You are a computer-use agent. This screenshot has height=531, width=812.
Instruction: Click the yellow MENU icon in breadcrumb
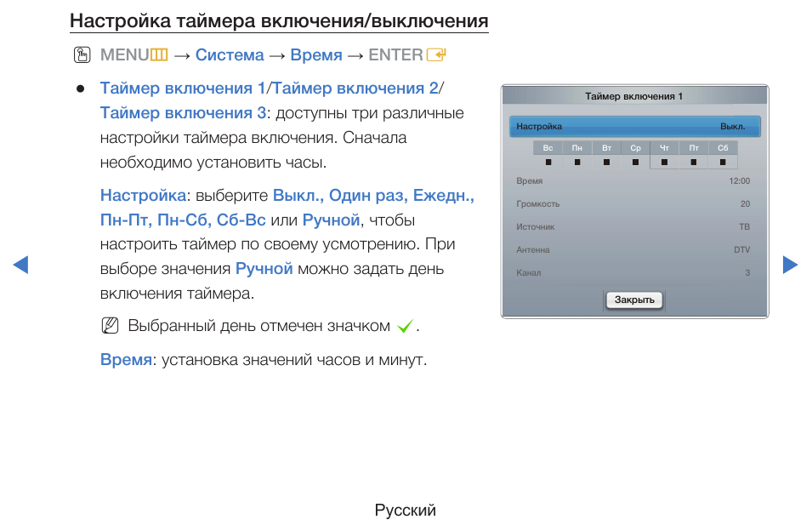(x=160, y=55)
